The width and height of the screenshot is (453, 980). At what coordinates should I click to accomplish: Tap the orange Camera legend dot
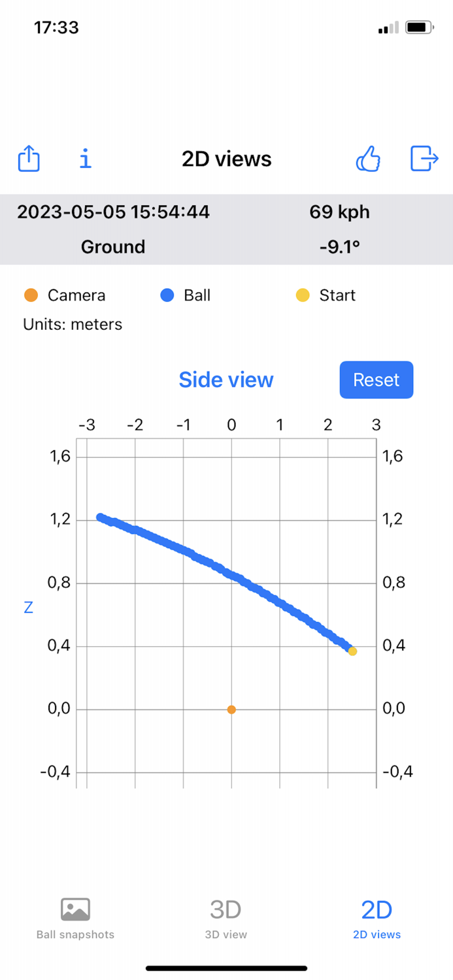point(30,295)
